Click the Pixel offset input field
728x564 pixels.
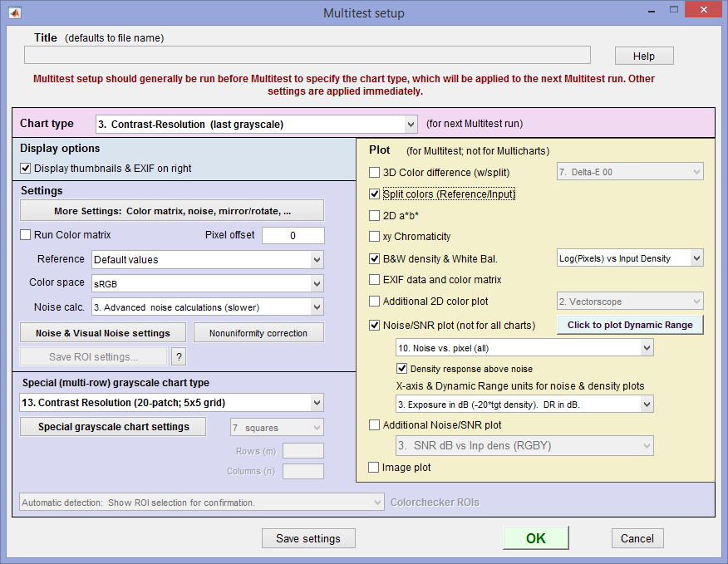[x=293, y=235]
